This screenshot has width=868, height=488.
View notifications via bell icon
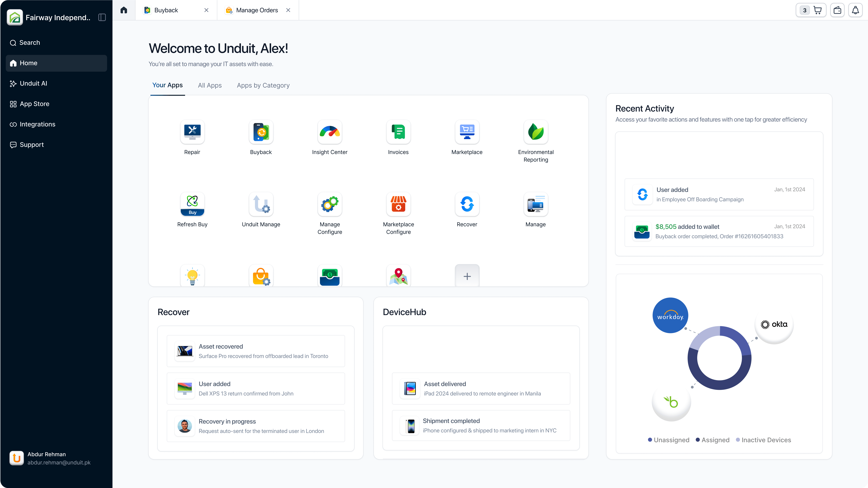coord(856,10)
